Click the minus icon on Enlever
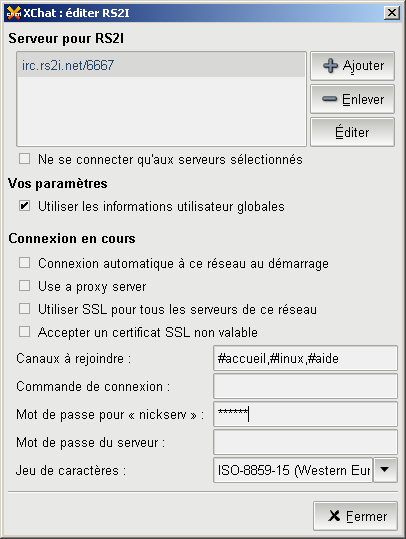The width and height of the screenshot is (406, 539). [x=329, y=99]
